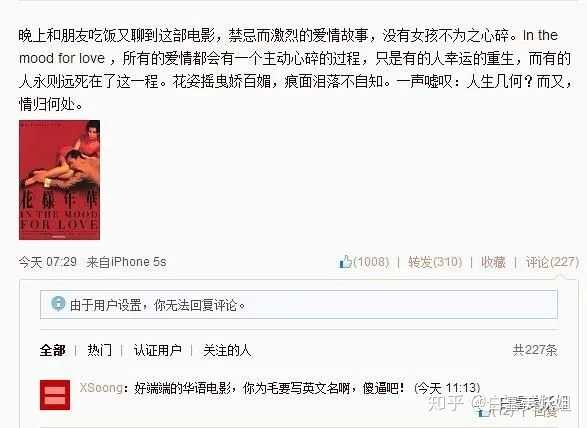Image resolution: width=587 pixels, height=428 pixels.
Task: Click the 来自iPhone 5s source link
Action: coord(127,262)
